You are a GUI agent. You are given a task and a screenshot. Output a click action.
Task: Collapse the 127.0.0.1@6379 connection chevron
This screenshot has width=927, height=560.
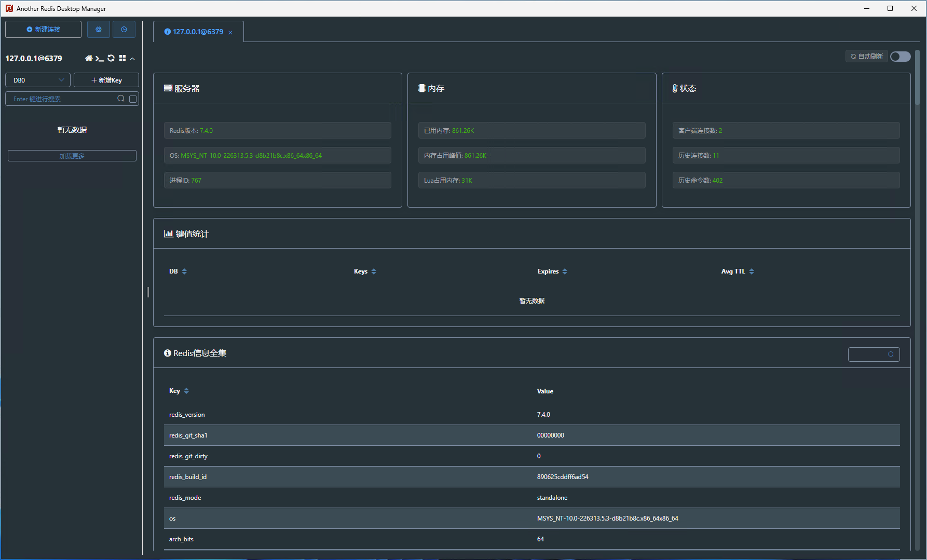tap(133, 59)
